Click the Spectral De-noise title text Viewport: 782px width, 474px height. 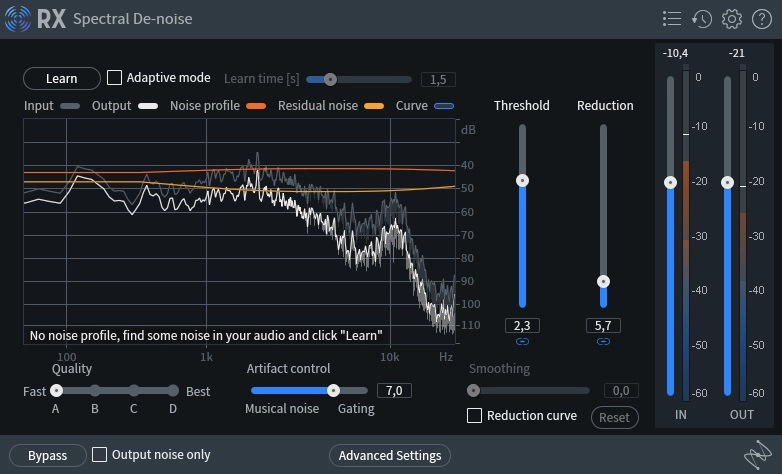click(x=133, y=19)
